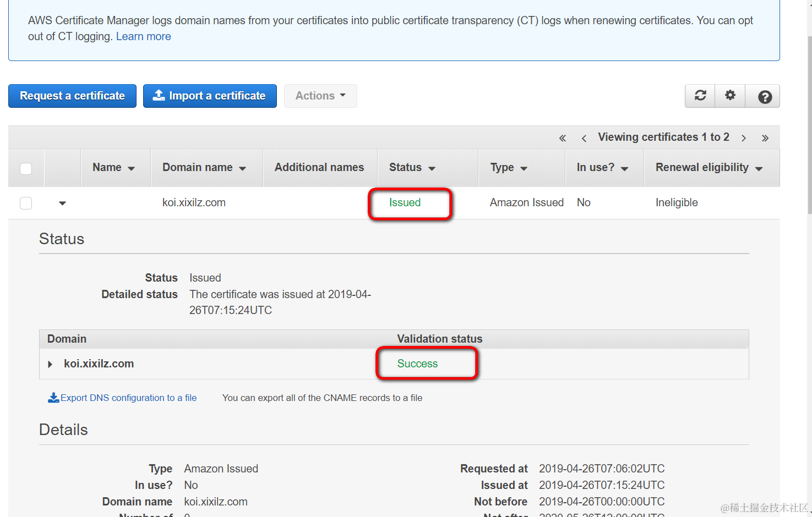The height and width of the screenshot is (517, 812).
Task: Sort by the Name column
Action: coord(113,168)
